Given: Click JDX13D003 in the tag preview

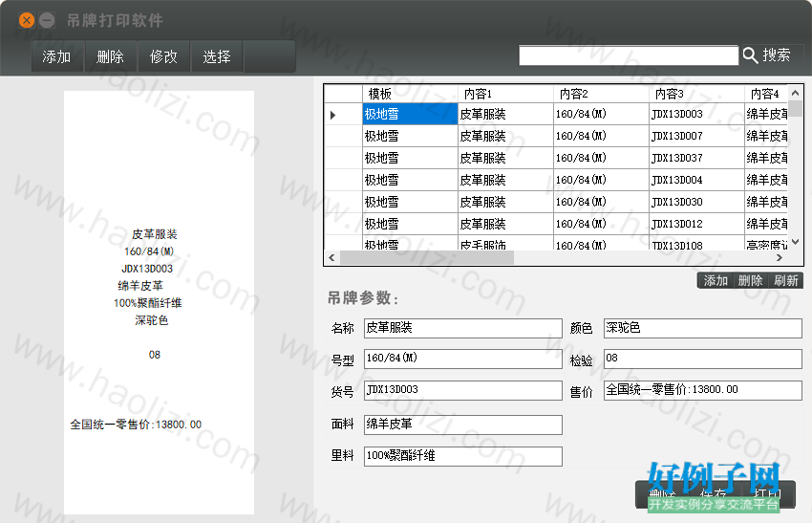Looking at the screenshot, I should click(x=147, y=269).
